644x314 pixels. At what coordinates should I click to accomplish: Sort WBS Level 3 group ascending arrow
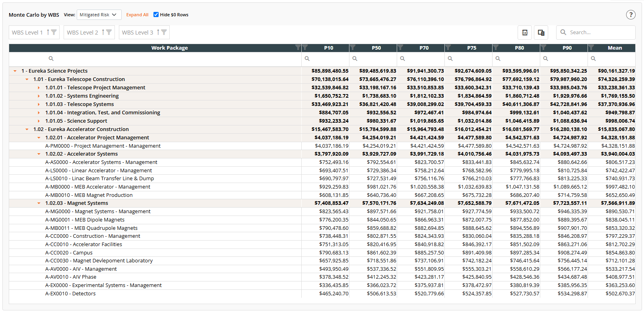[158, 32]
